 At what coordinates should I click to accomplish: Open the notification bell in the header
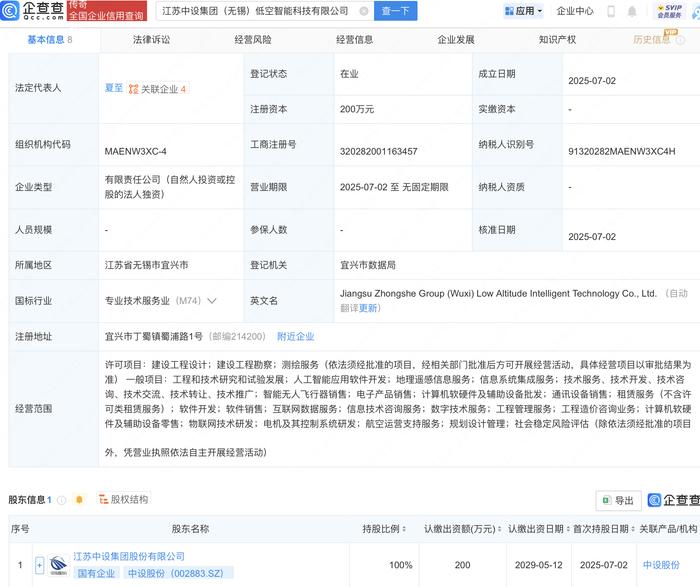(632, 11)
